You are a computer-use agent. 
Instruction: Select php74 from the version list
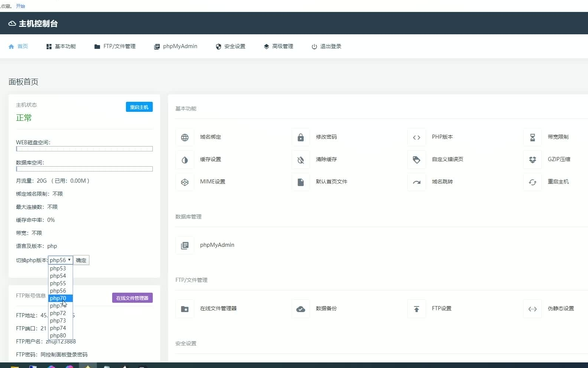point(60,328)
